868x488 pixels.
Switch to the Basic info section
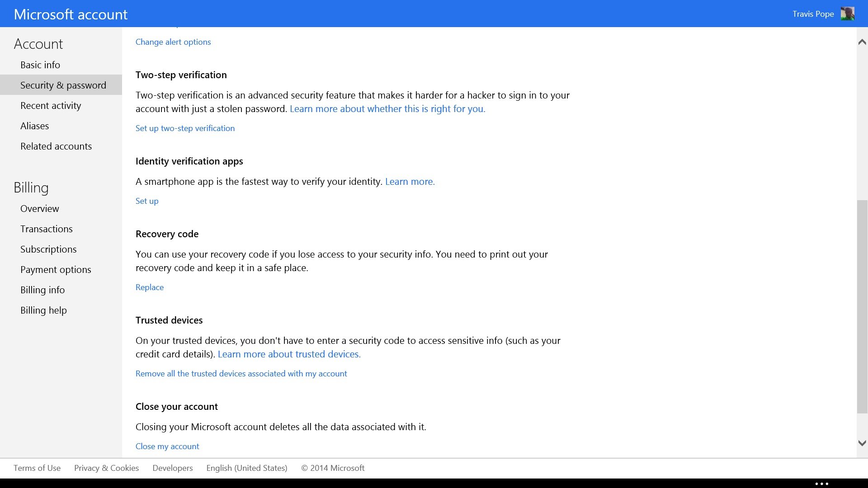coord(40,65)
